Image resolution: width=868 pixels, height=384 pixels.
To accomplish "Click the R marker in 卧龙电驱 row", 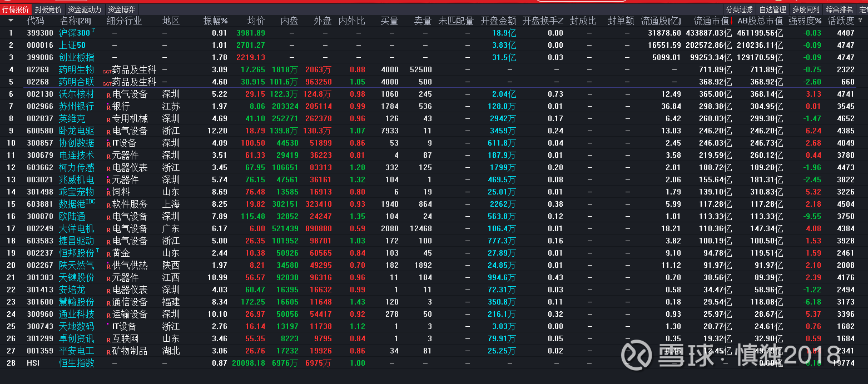I will click(108, 132).
